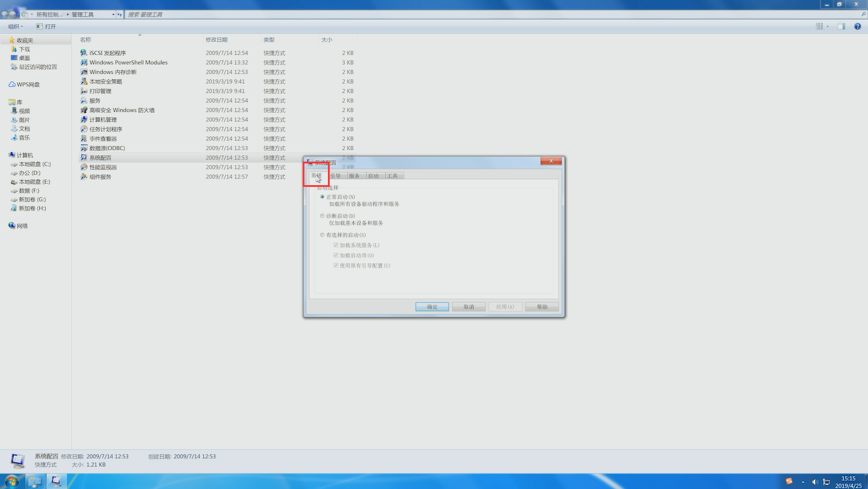Open the 组织 dropdown menu
The image size is (868, 489).
(16, 27)
